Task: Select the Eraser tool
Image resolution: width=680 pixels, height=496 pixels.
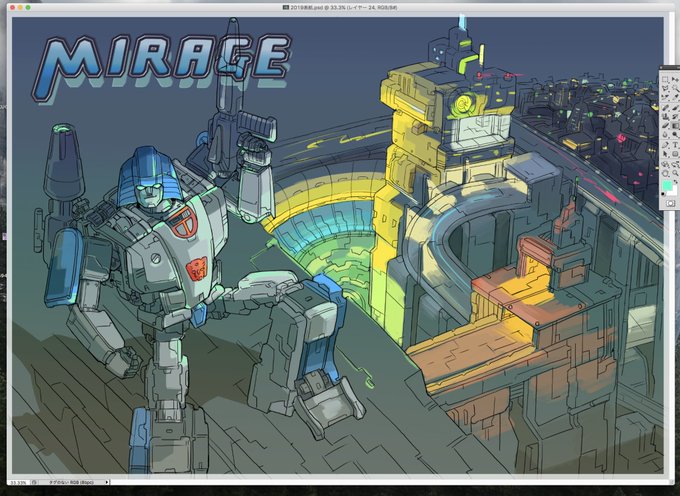Action: tap(665, 125)
